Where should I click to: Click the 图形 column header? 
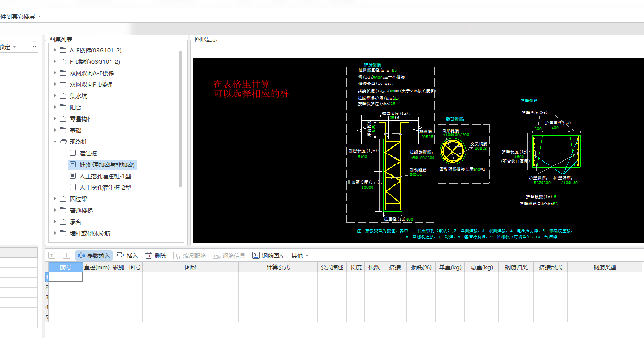click(191, 267)
